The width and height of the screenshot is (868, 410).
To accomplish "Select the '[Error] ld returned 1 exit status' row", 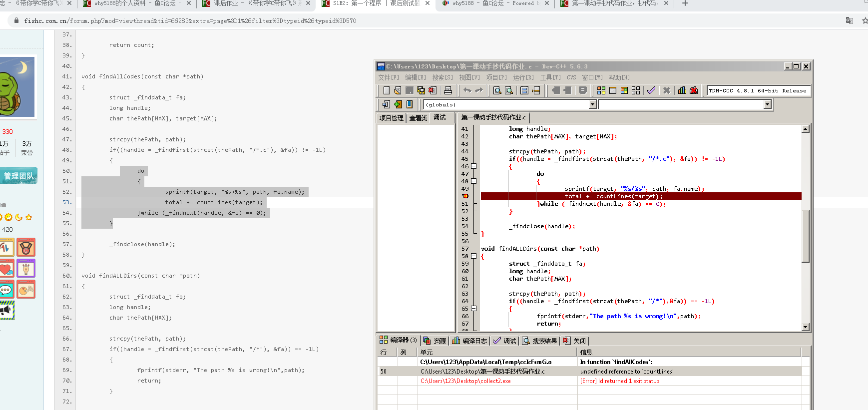I will pos(590,381).
